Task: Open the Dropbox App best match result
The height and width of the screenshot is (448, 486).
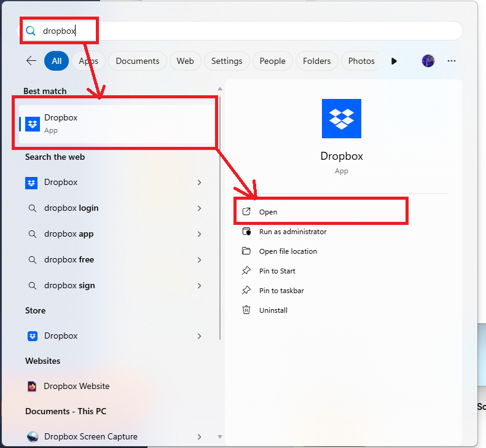Action: (x=117, y=124)
